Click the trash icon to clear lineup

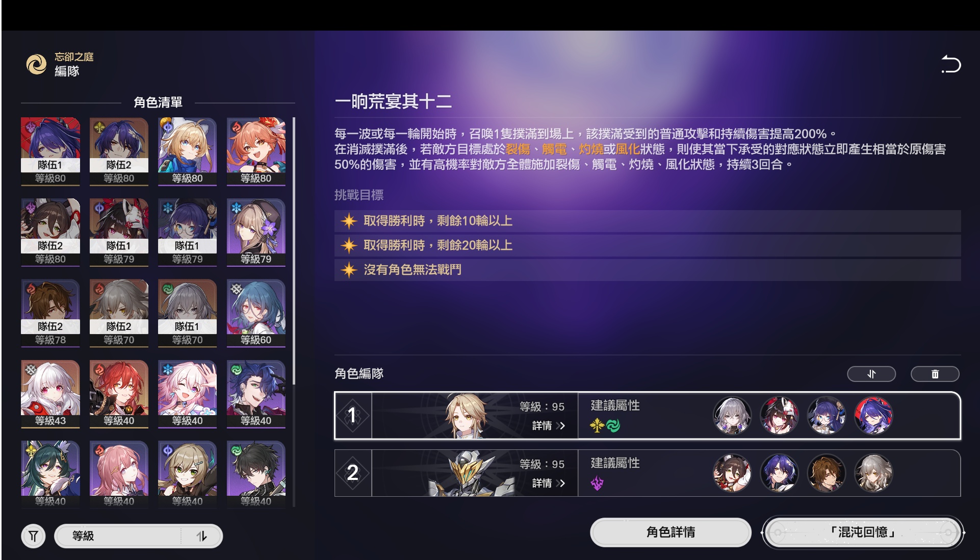point(935,374)
